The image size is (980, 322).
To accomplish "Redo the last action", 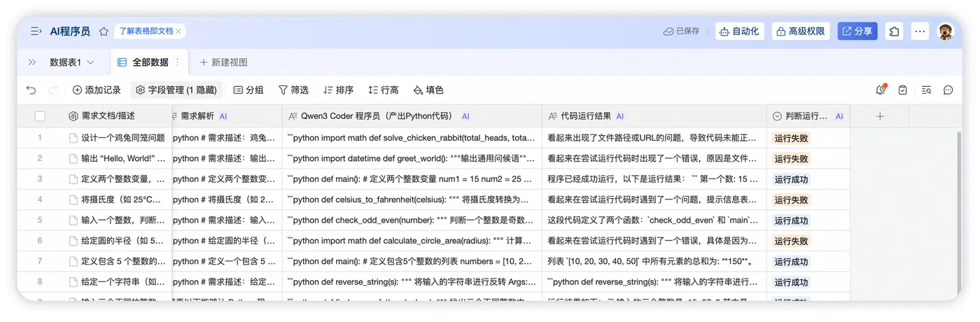I will pos(52,90).
